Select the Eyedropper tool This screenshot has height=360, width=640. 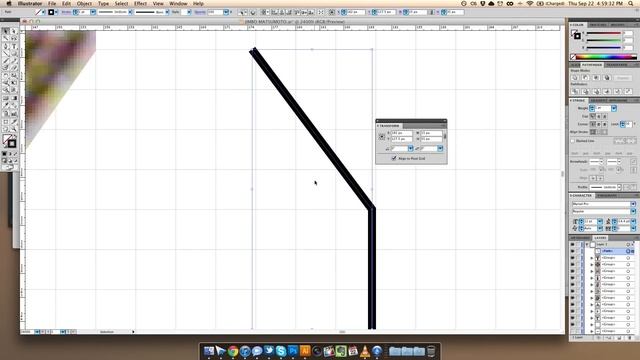(x=6, y=105)
